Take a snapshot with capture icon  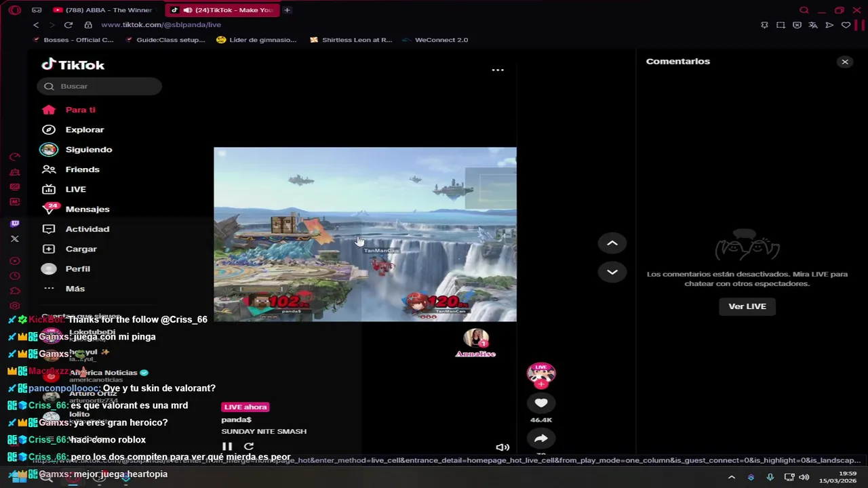click(781, 25)
